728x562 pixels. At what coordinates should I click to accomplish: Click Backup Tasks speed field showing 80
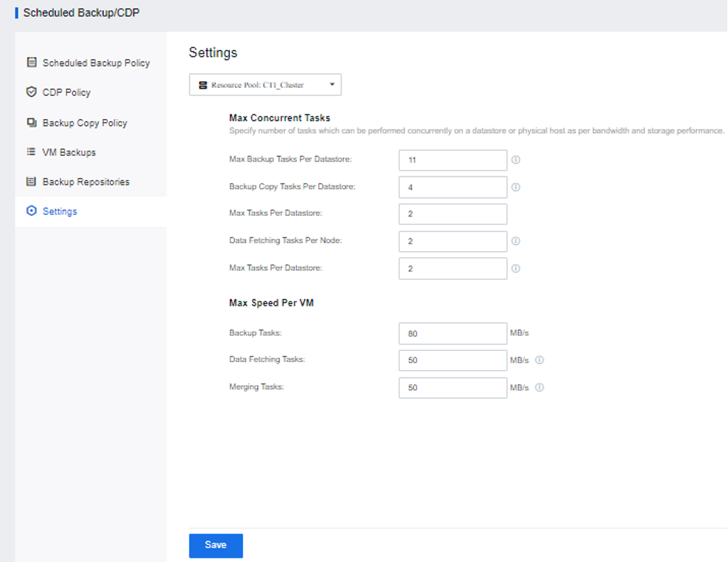click(x=453, y=334)
